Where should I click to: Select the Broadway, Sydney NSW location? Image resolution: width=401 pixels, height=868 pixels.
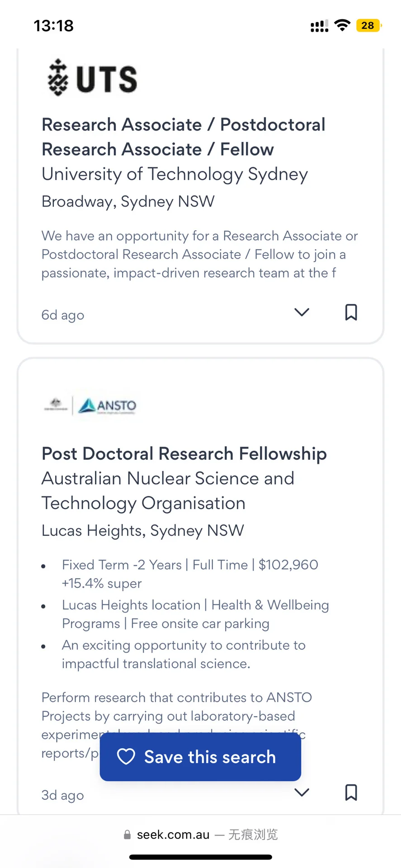128,202
